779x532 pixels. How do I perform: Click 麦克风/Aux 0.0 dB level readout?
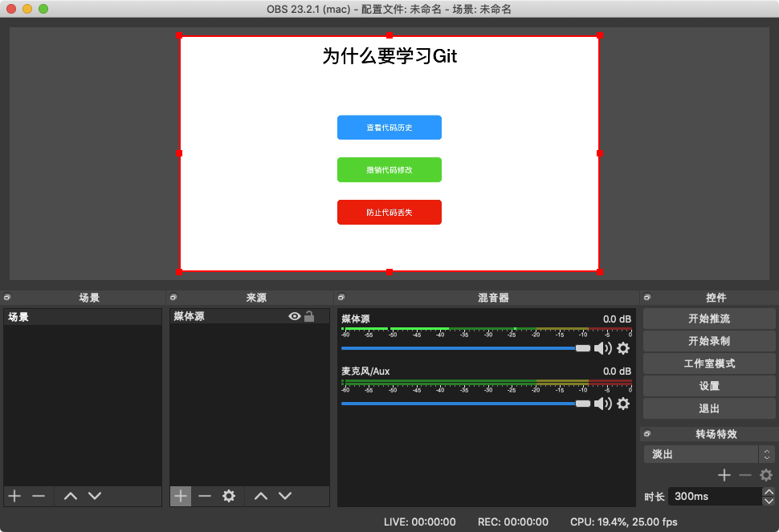[x=617, y=372]
